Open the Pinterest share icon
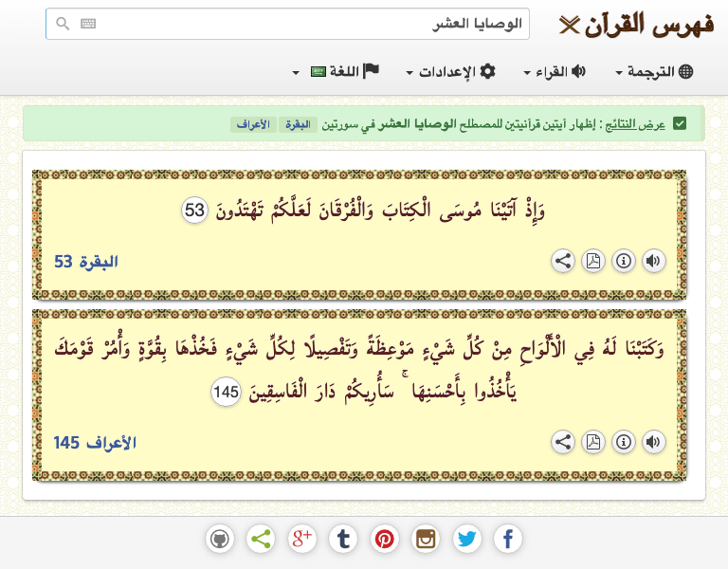Viewport: 728px width, 569px height. (385, 540)
